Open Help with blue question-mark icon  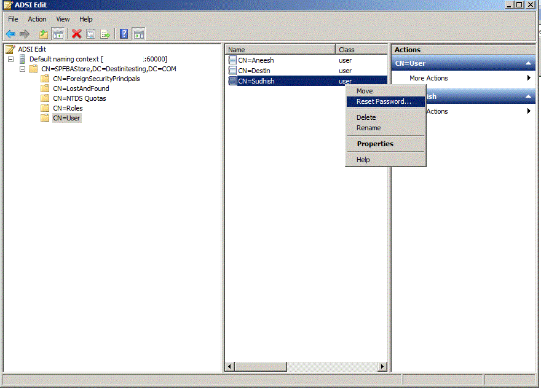pyautogui.click(x=124, y=34)
